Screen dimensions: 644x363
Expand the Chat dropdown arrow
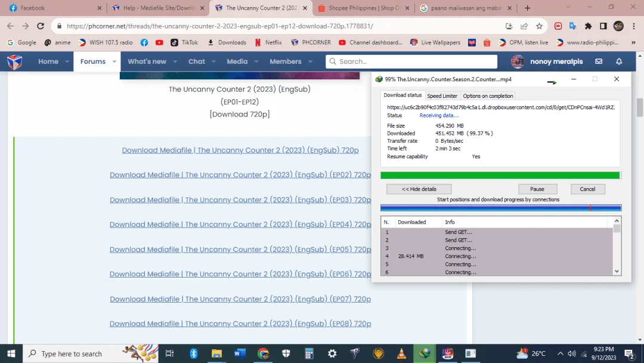(213, 61)
